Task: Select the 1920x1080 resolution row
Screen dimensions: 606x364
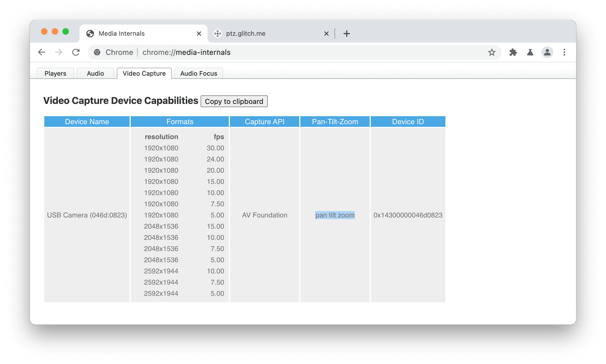Action: click(161, 148)
